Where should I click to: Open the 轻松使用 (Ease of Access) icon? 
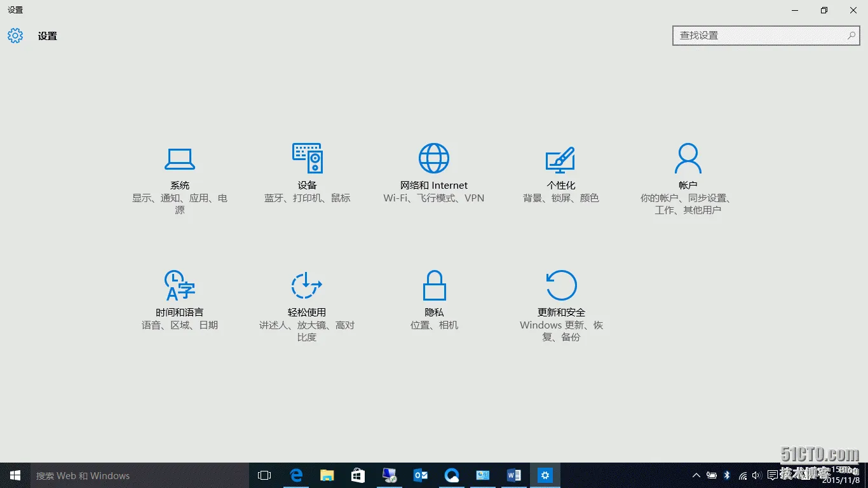tap(306, 285)
